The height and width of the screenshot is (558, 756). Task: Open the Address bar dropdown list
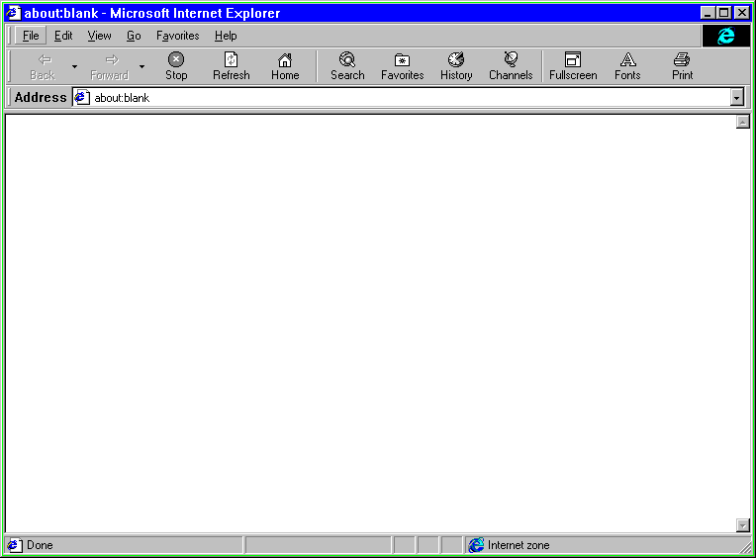pyautogui.click(x=736, y=98)
